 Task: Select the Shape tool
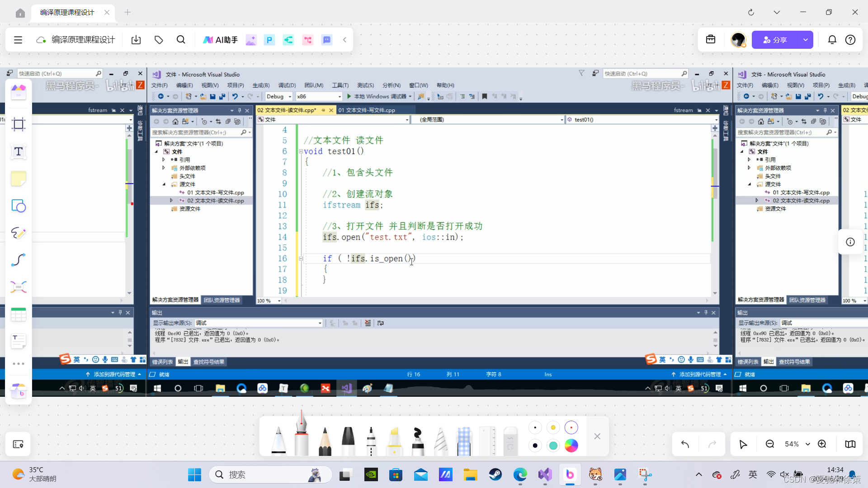19,206
